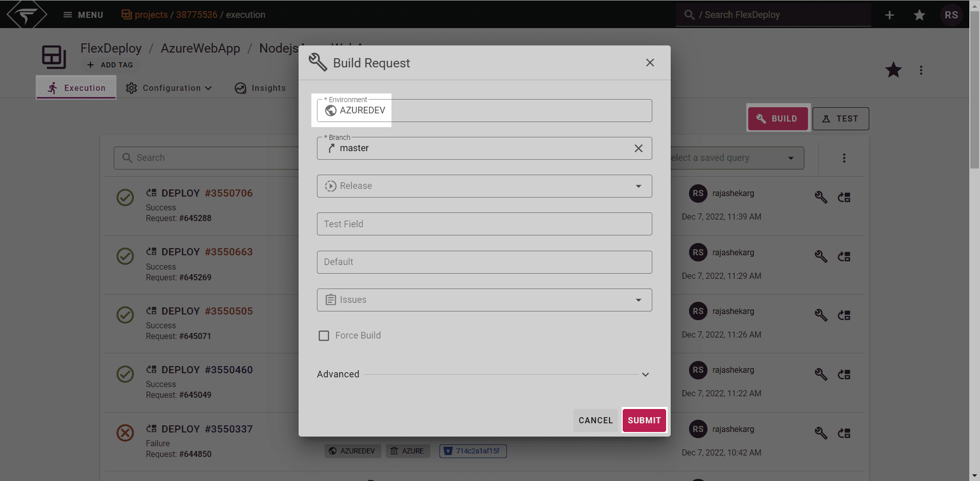Click the AZURE instance chip

click(x=408, y=451)
